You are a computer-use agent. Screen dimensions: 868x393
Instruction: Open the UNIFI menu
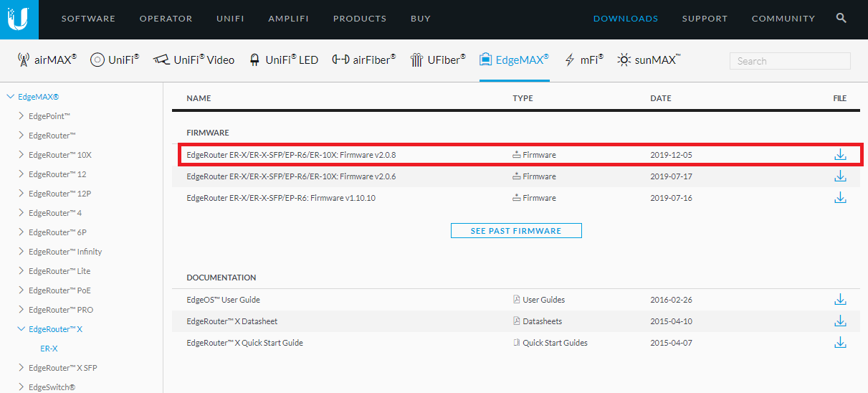[x=230, y=19]
